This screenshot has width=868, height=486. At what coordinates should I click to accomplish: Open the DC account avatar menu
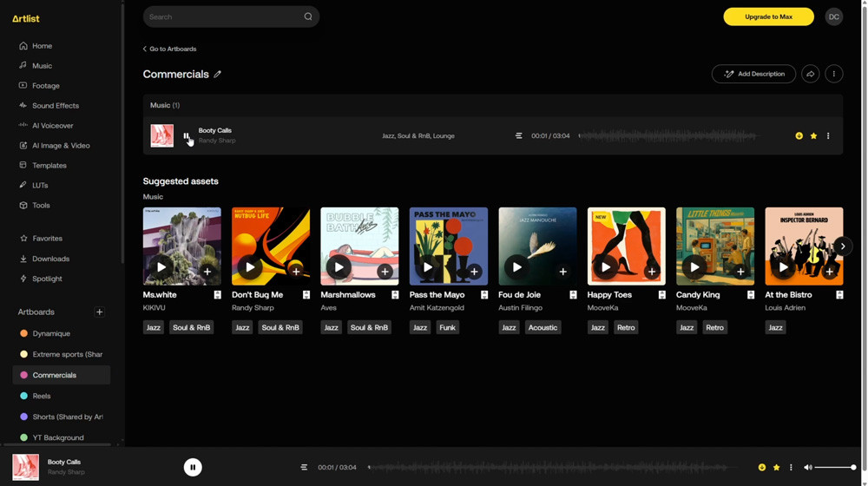(x=833, y=16)
